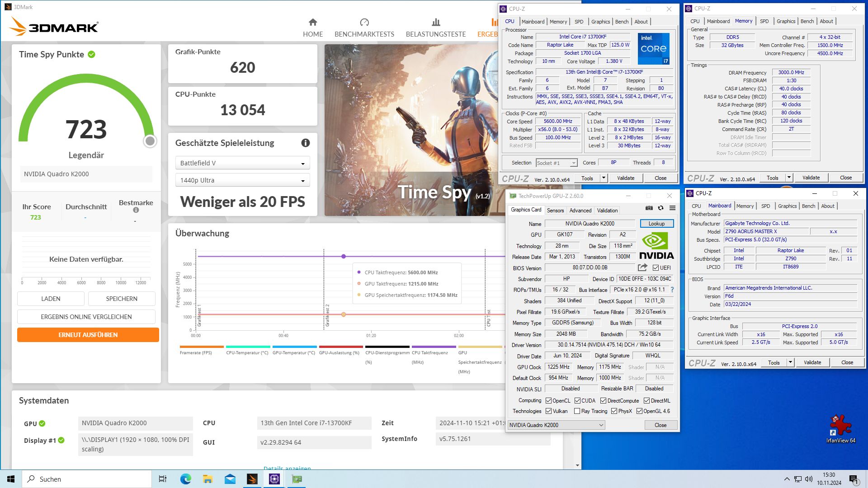
Task: Click ERNEUT AUSFÜHREN button
Action: point(88,335)
